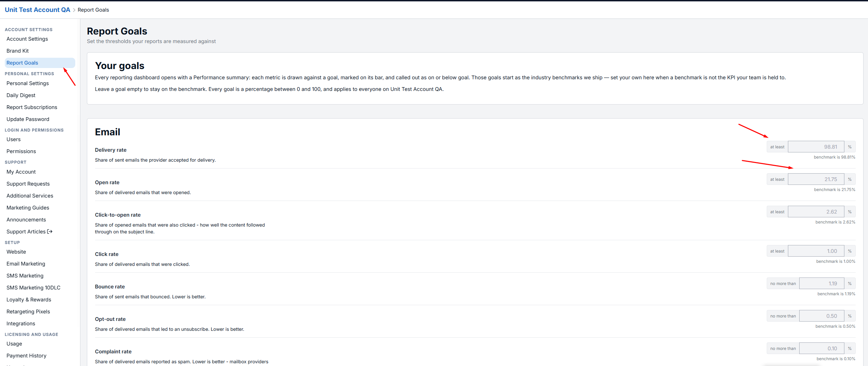Select the Click rate goal field

pyautogui.click(x=816, y=251)
